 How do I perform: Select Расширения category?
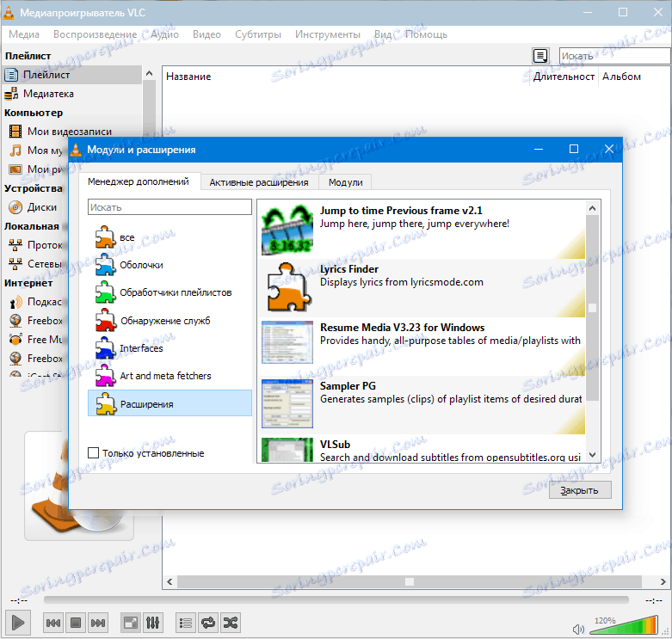[170, 403]
